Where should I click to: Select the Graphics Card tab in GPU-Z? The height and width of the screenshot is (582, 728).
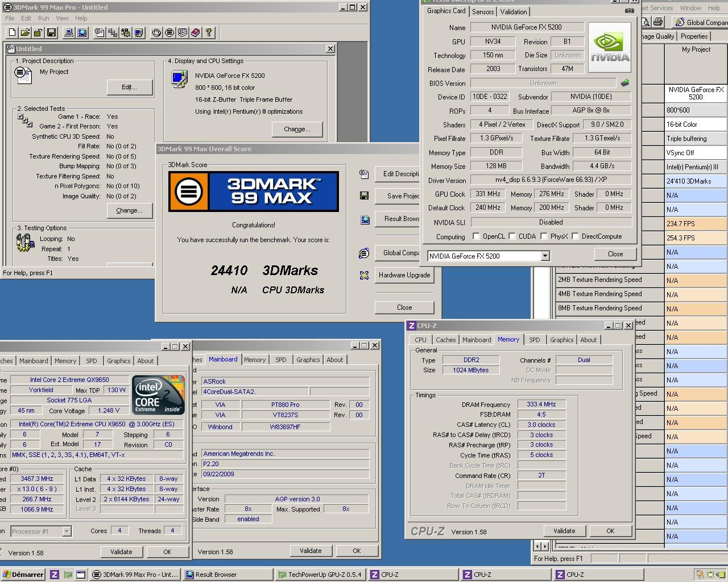click(446, 11)
